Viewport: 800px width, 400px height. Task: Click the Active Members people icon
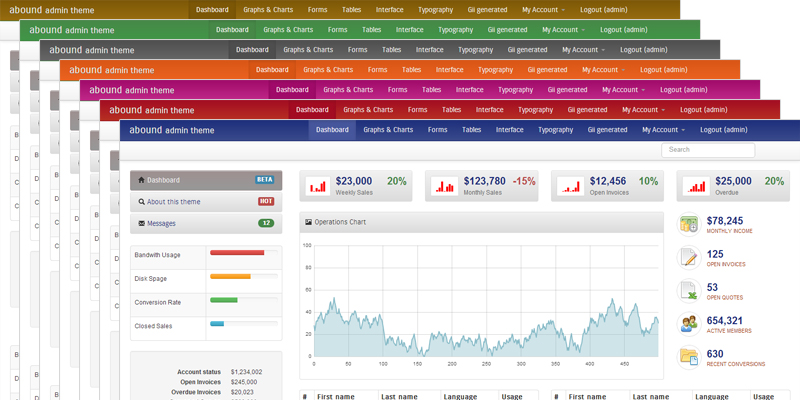689,324
